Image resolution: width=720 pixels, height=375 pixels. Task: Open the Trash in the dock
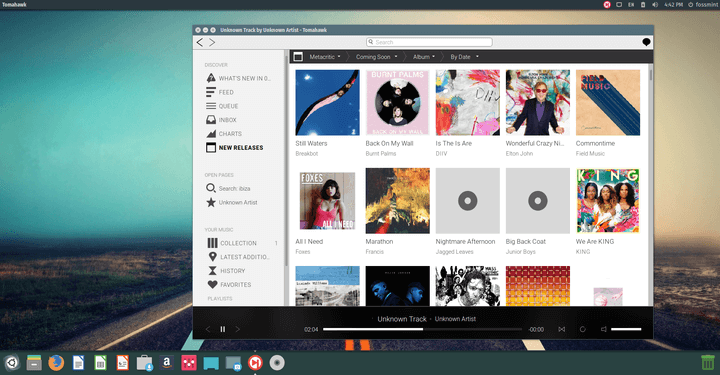[x=708, y=363]
